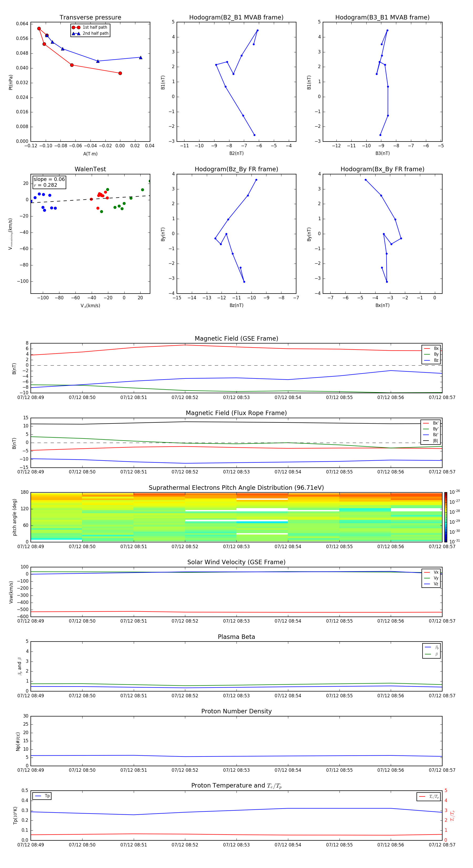Click the 'Bz(nT)' x-axis label

tap(236, 305)
